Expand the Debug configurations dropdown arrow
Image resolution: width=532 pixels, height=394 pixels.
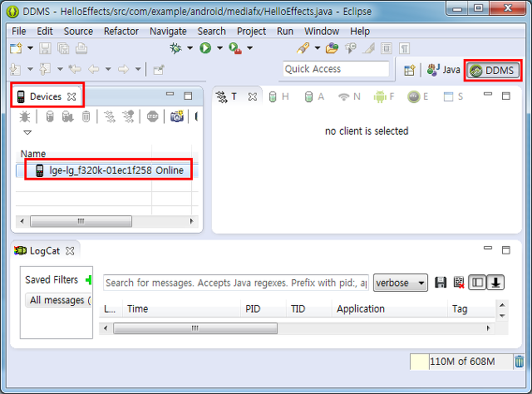click(190, 48)
